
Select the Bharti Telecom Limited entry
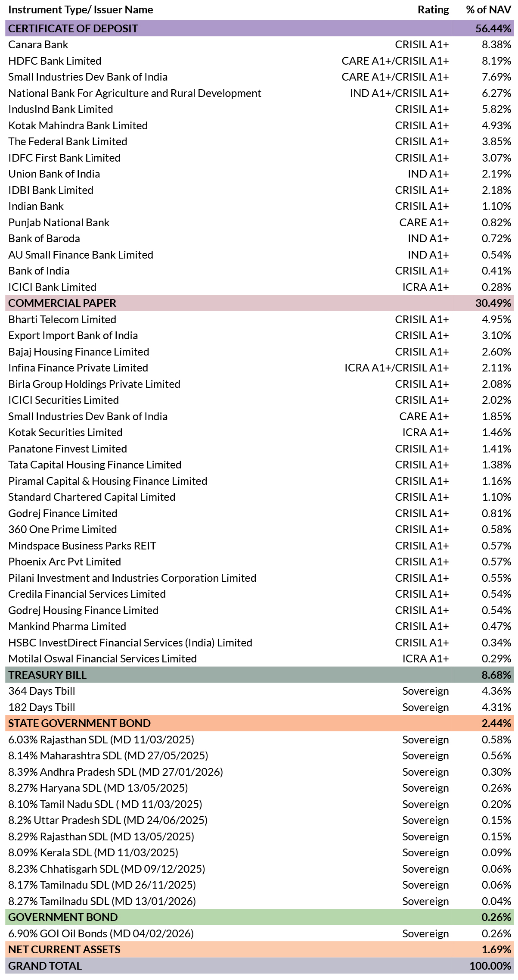pos(62,319)
